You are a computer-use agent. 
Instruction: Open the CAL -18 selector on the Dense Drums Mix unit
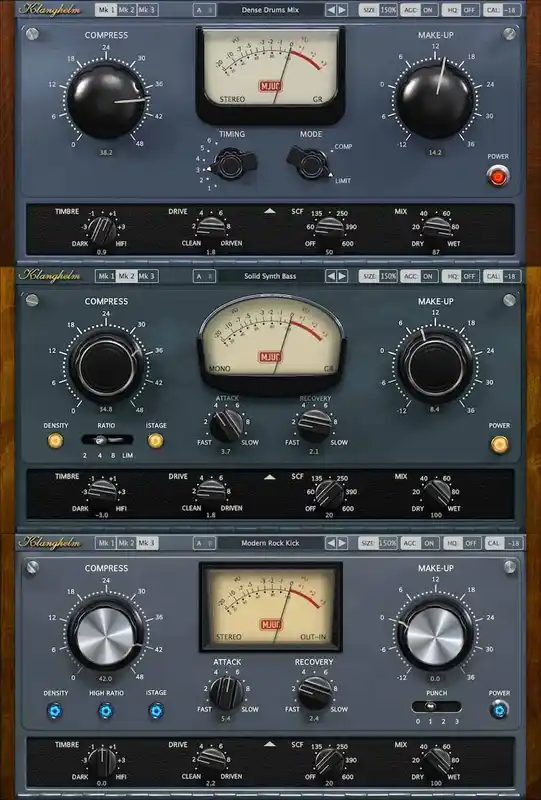tap(502, 10)
